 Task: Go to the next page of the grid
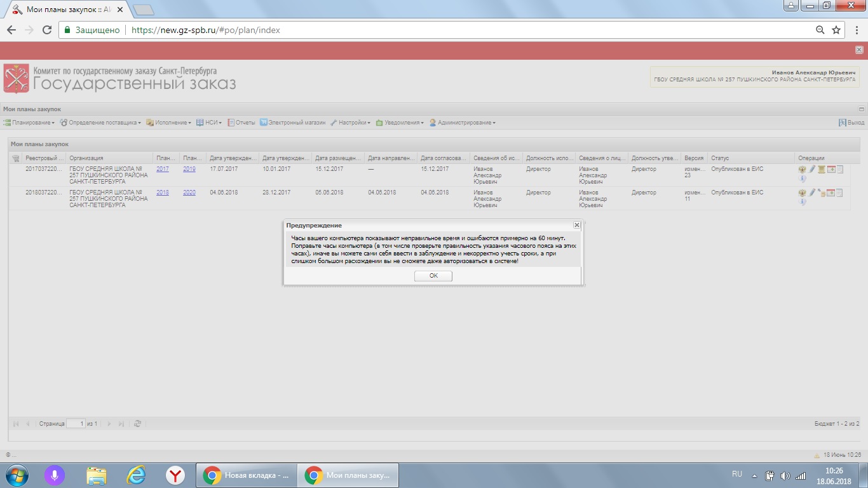pyautogui.click(x=109, y=424)
